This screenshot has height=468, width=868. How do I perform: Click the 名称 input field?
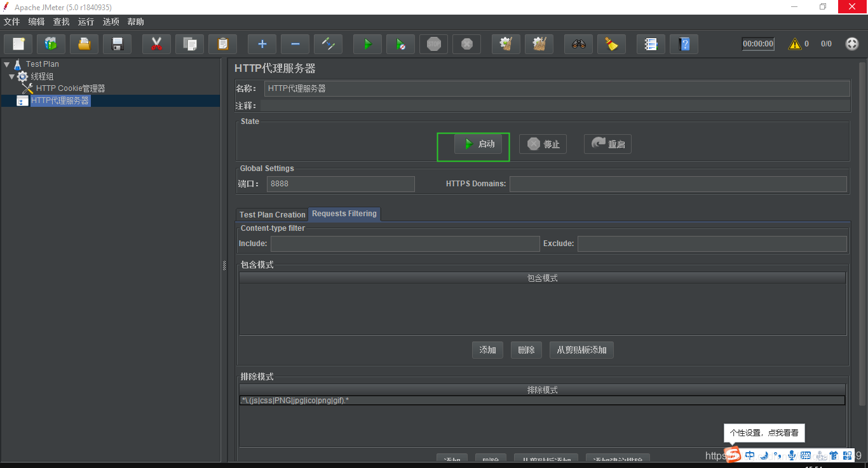[x=557, y=88]
